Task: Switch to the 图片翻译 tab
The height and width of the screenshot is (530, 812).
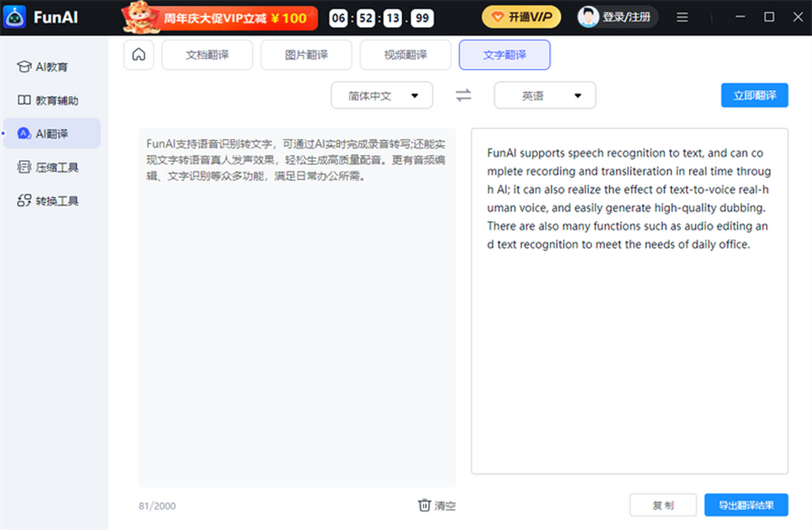Action: coord(307,55)
